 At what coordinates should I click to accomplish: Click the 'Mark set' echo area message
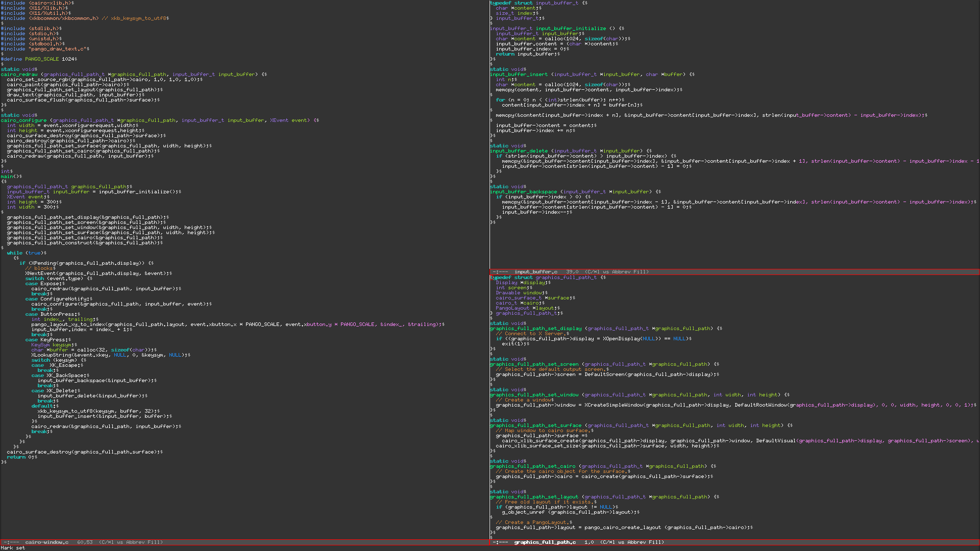[x=13, y=548]
